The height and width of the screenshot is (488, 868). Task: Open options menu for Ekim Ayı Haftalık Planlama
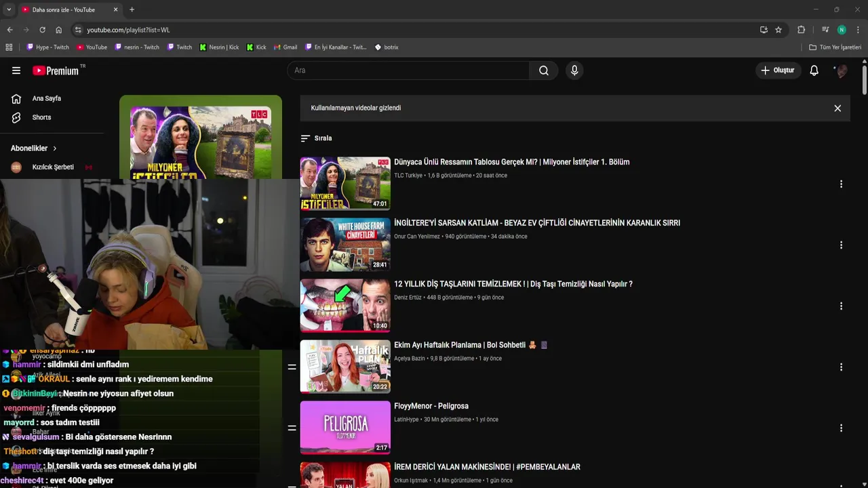click(x=841, y=367)
